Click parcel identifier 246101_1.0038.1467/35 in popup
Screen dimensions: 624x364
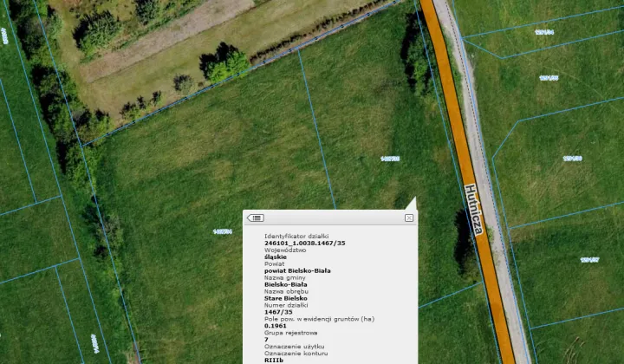305,243
